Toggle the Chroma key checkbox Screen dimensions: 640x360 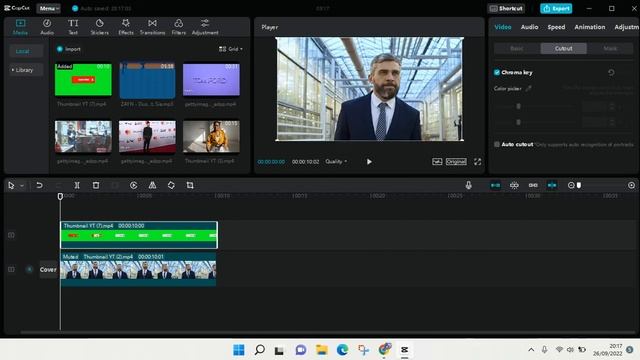click(x=497, y=72)
